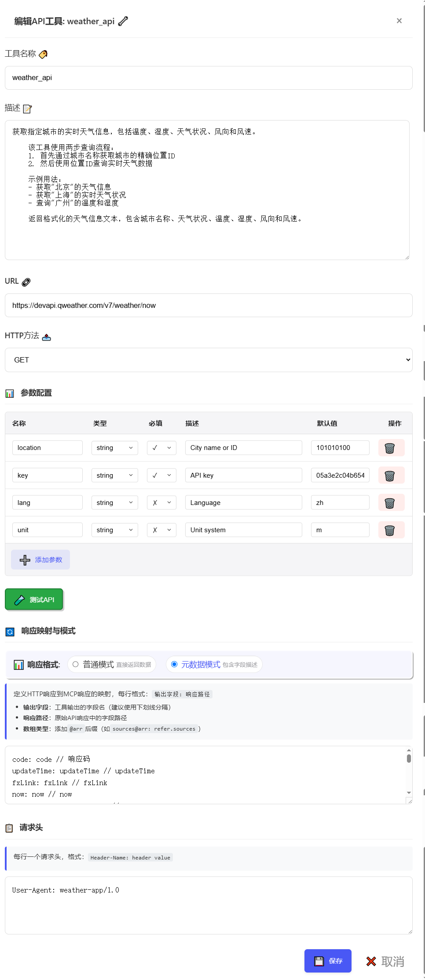Open type dropdown for location parameter
The image size is (425, 980).
pyautogui.click(x=114, y=448)
